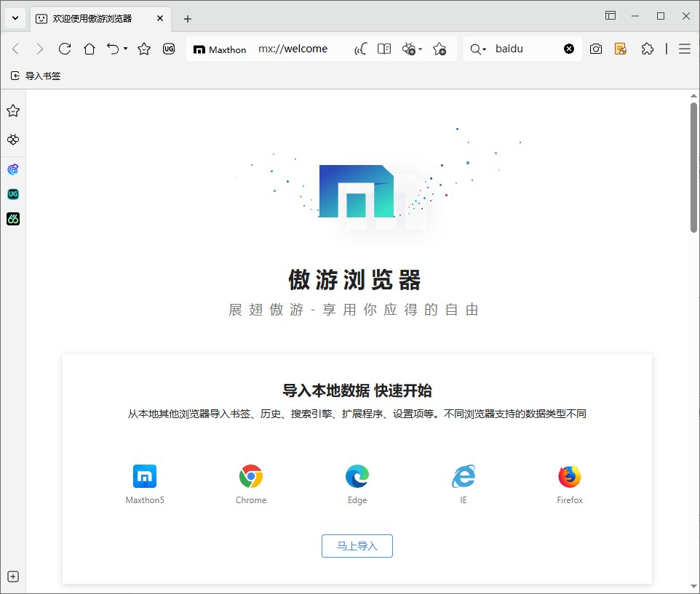Viewport: 700px width, 594px height.
Task: Click the slogan 展翅傲游 - 享用你应得的自由
Action: coord(354,310)
